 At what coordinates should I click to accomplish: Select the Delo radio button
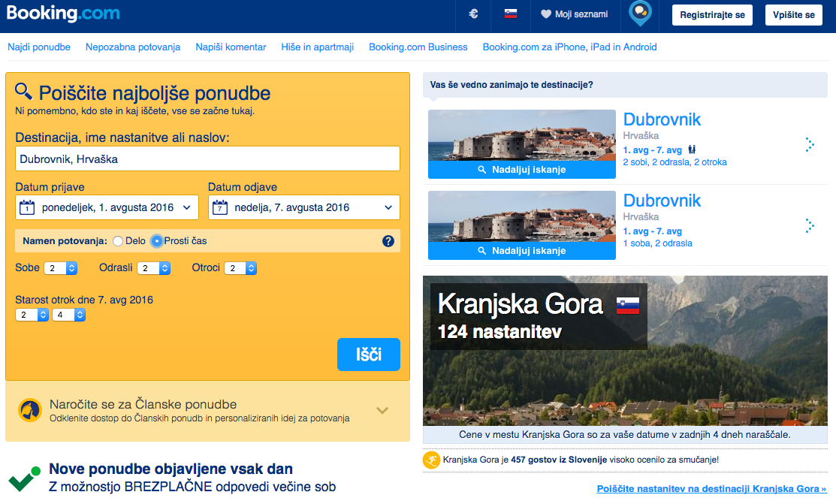click(x=117, y=241)
